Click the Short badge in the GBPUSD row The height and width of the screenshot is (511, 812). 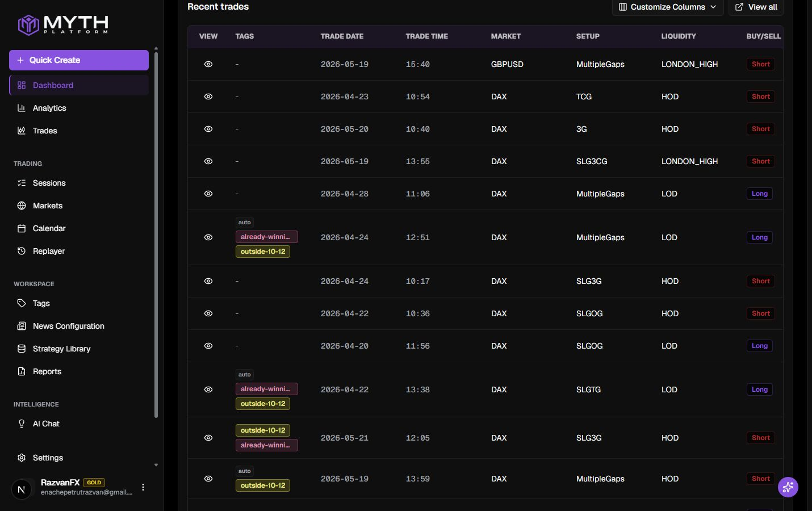click(x=761, y=64)
